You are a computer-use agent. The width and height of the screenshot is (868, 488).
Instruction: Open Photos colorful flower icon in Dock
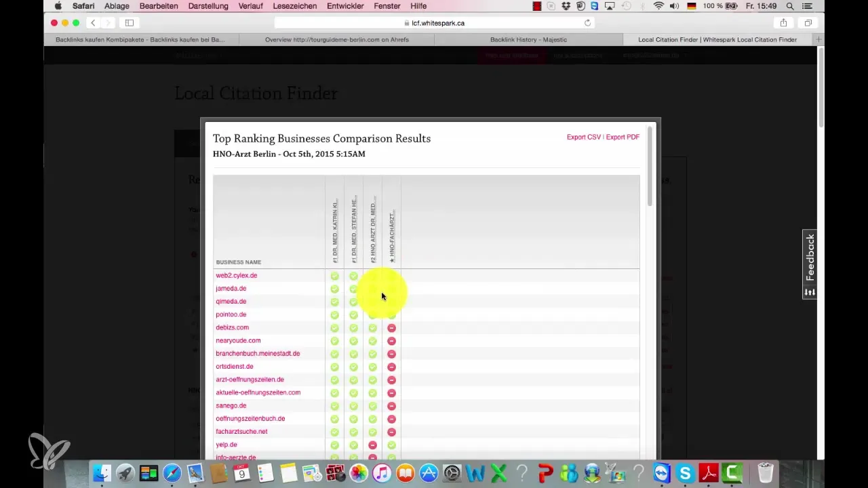(359, 472)
